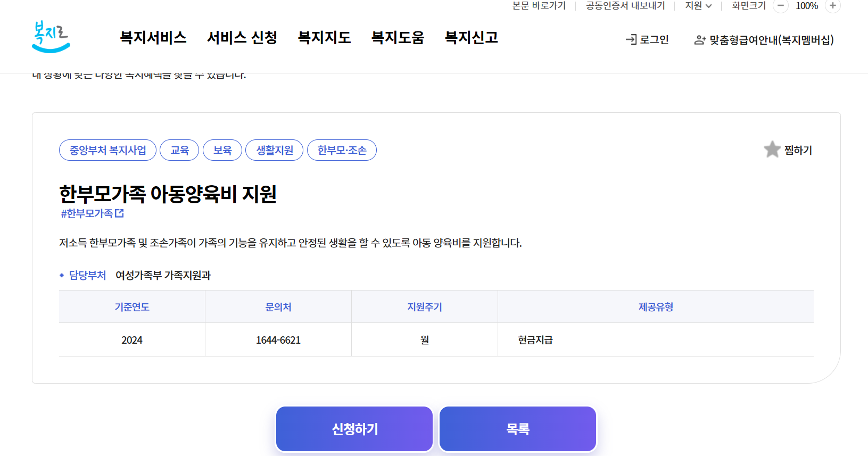Click the 기준연도 column header
This screenshot has width=868, height=456.
pyautogui.click(x=132, y=307)
